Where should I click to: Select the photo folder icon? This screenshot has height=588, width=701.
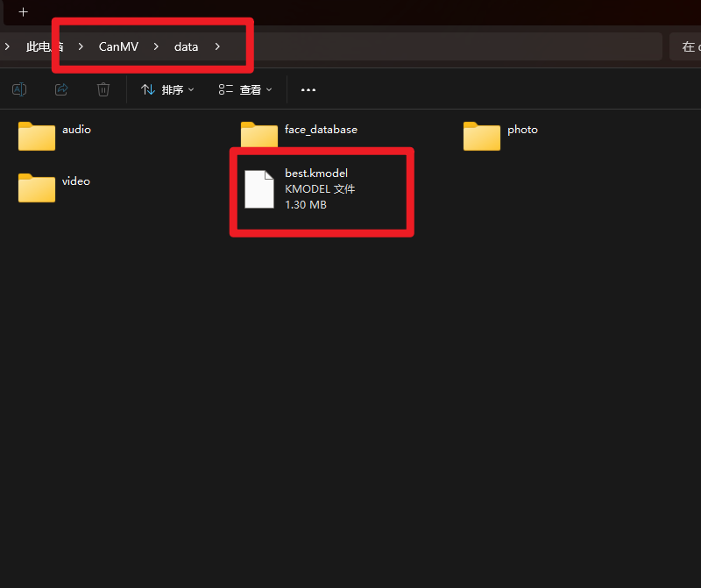point(482,137)
